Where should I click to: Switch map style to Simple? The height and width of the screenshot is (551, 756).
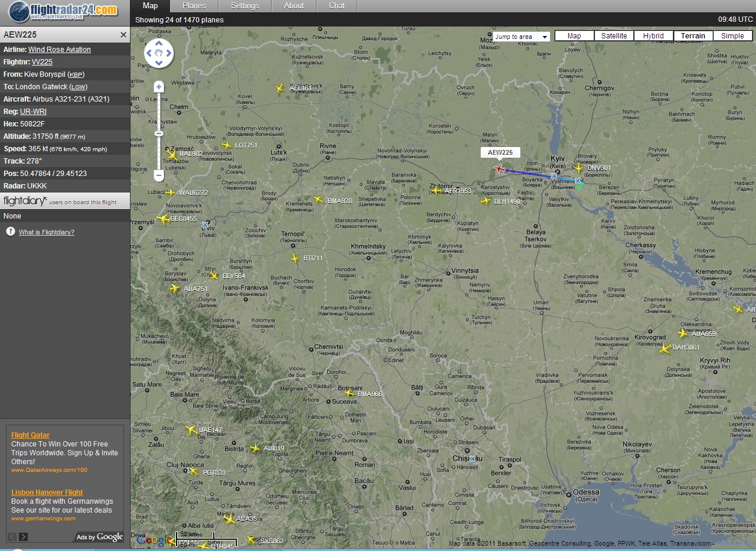732,36
